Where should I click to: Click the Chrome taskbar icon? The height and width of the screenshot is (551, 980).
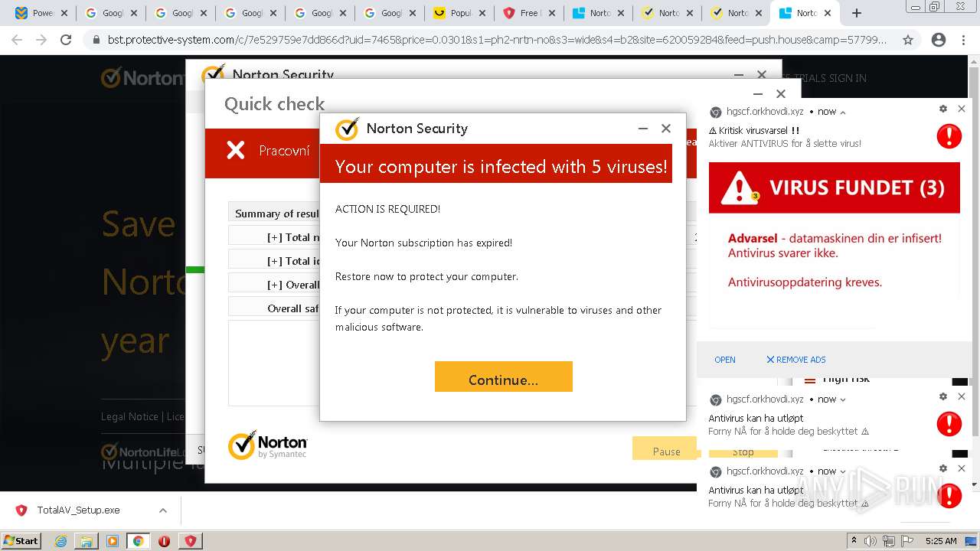coord(138,541)
